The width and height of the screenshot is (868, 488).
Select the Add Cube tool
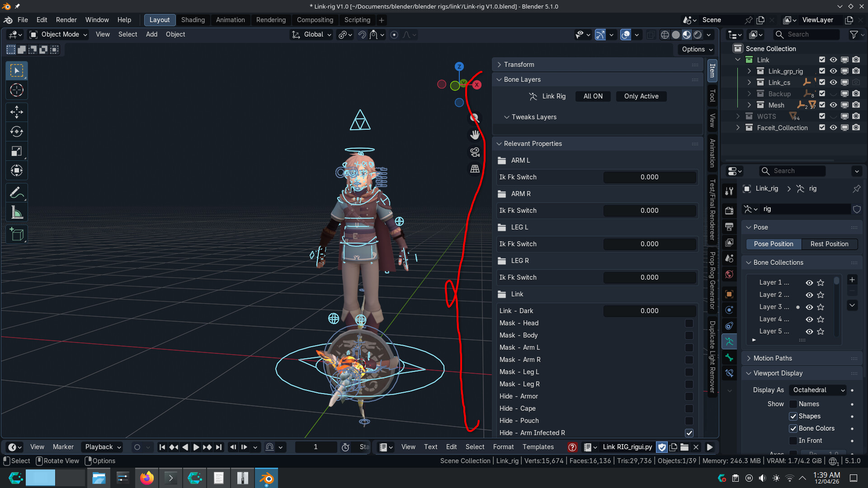tap(17, 235)
